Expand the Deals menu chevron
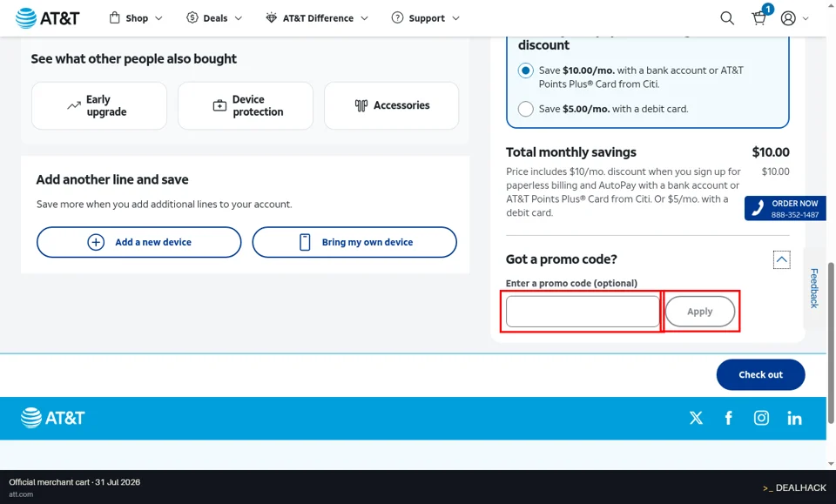Screen dimensions: 836x504 point(239,18)
